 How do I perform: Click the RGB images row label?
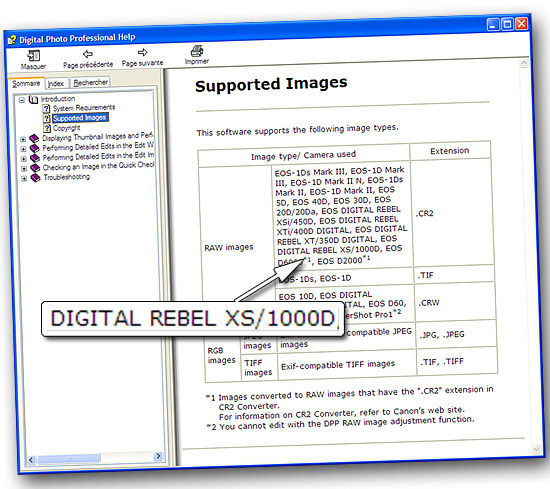click(x=222, y=355)
